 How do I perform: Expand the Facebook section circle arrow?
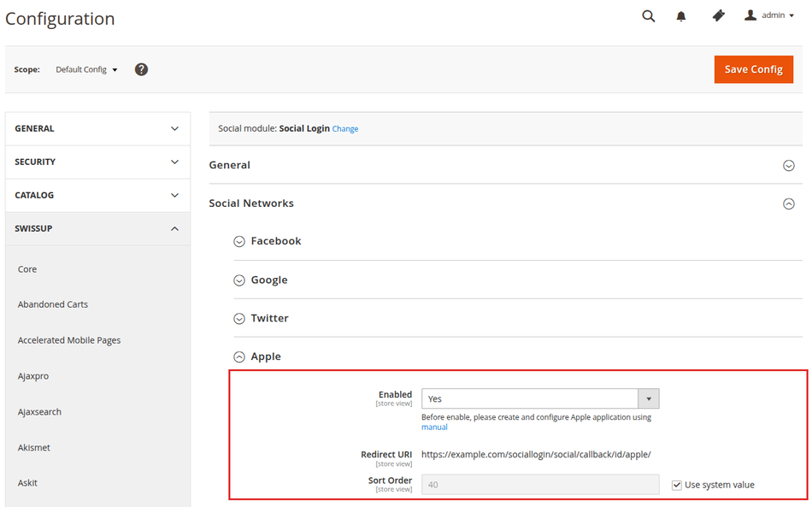point(239,241)
